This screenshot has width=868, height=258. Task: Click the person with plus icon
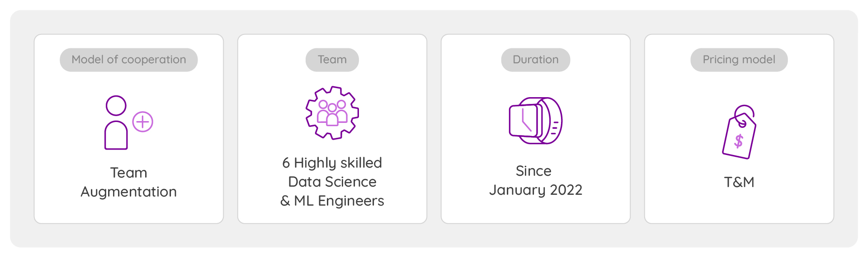pos(129,122)
